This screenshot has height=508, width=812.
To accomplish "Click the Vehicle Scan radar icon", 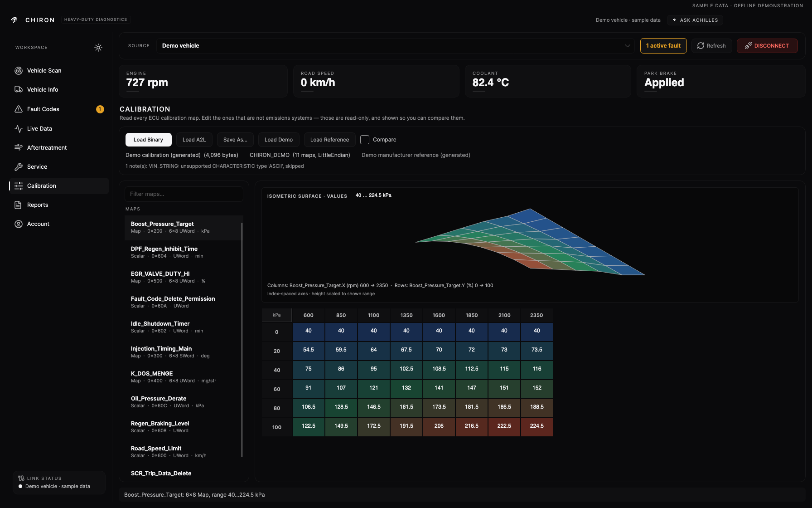I will (x=19, y=71).
